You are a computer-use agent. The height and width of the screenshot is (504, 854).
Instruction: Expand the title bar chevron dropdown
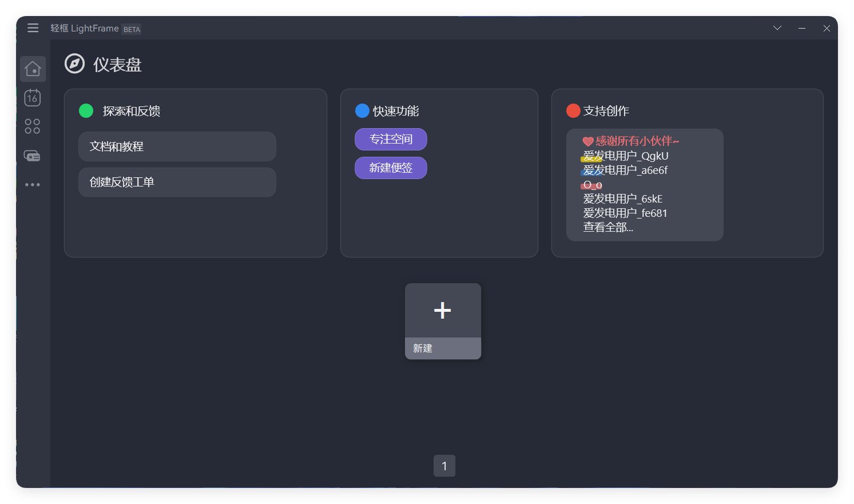point(777,28)
